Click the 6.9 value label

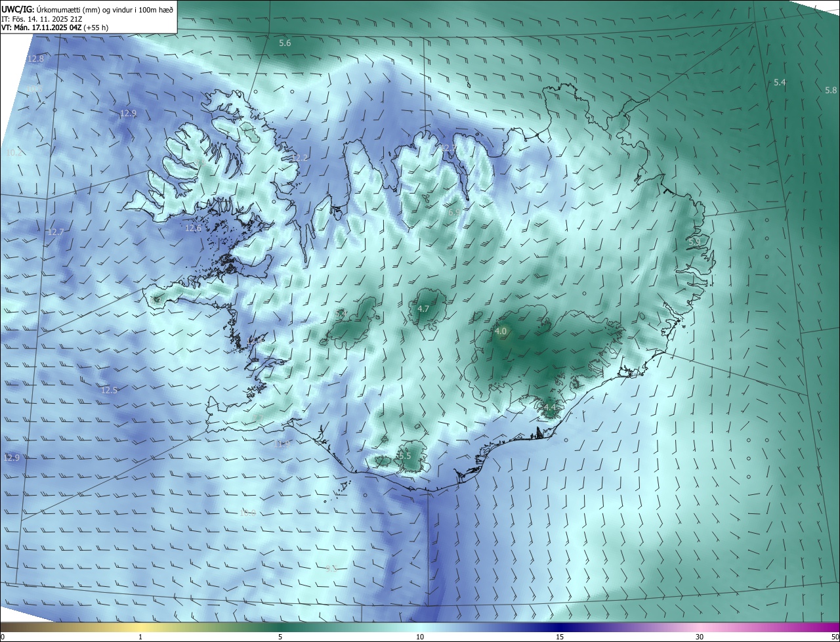[453, 213]
